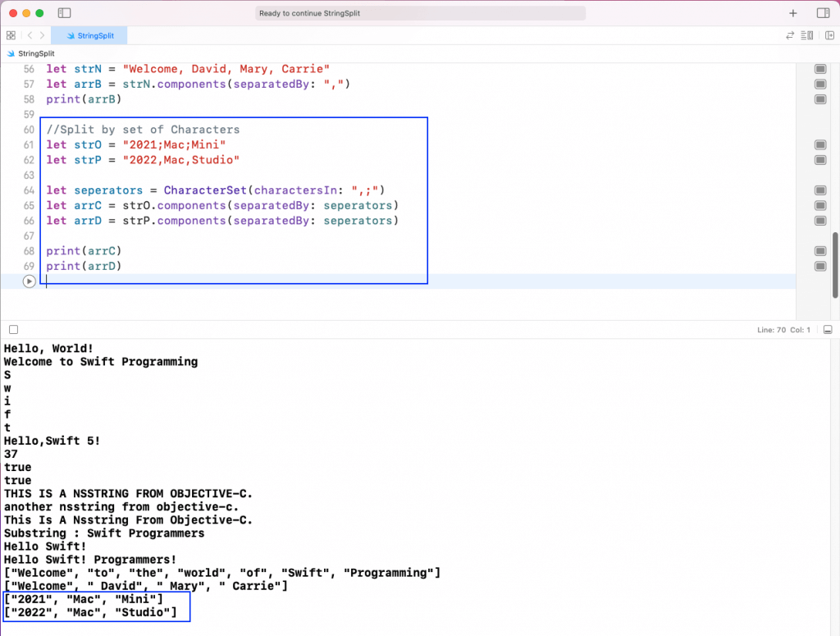Toggle the Inspector panel on the right
840x636 pixels.
pyautogui.click(x=823, y=13)
